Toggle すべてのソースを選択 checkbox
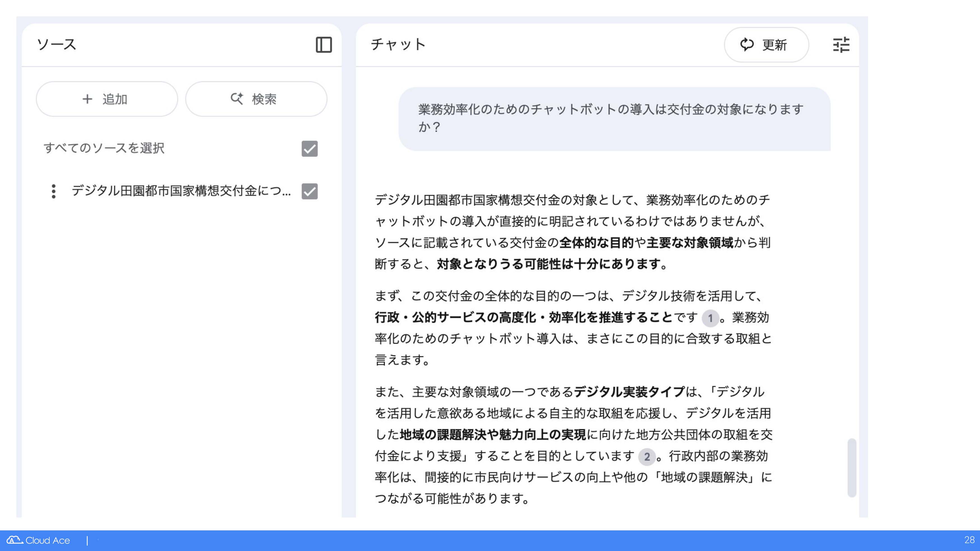 pos(309,149)
